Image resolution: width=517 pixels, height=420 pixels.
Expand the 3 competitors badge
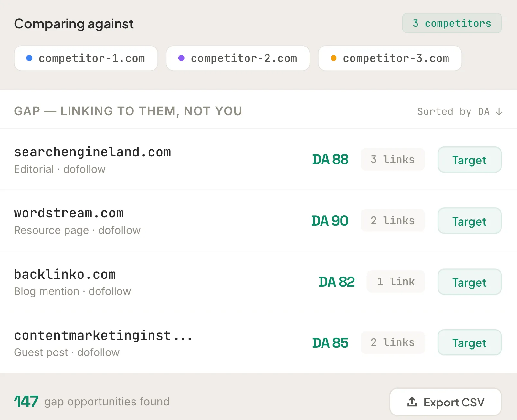point(451,23)
